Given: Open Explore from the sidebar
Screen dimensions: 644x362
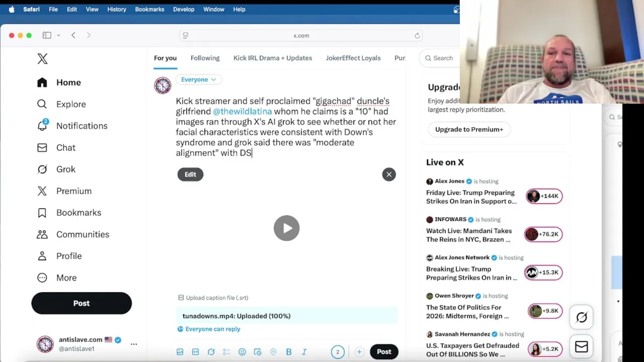Looking at the screenshot, I should 61,104.
